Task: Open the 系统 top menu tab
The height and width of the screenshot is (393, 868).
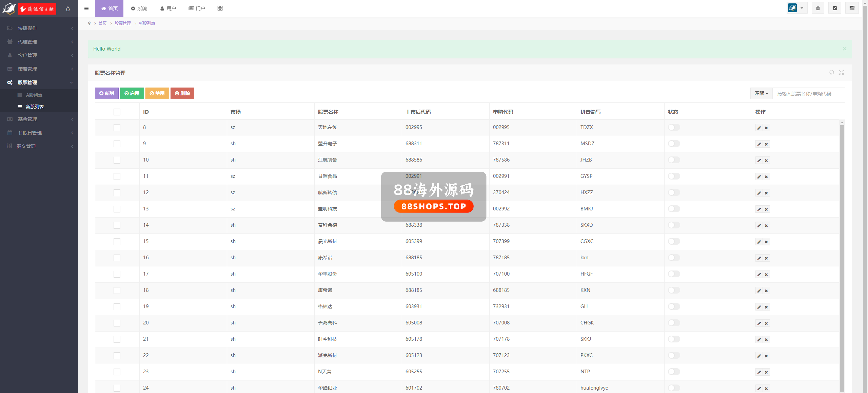Action: click(139, 8)
